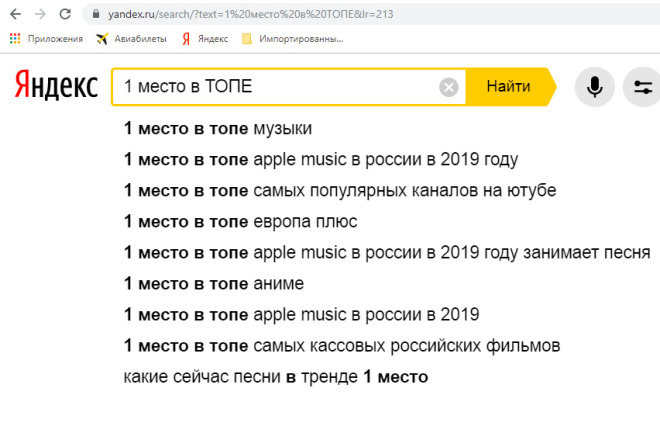This screenshot has height=440, width=660.
Task: Select suggestion '1 место в топе музыки'
Action: coord(218,128)
